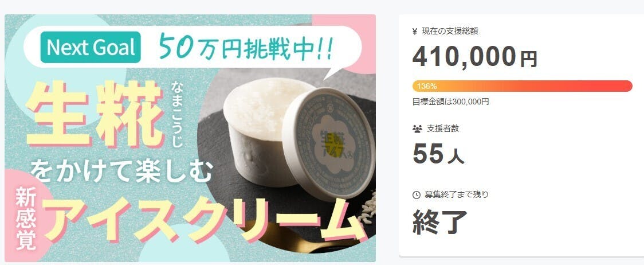The image size is (644, 265).
Task: Open the 生糀 ice cream project banner image
Action: (x=190, y=138)
